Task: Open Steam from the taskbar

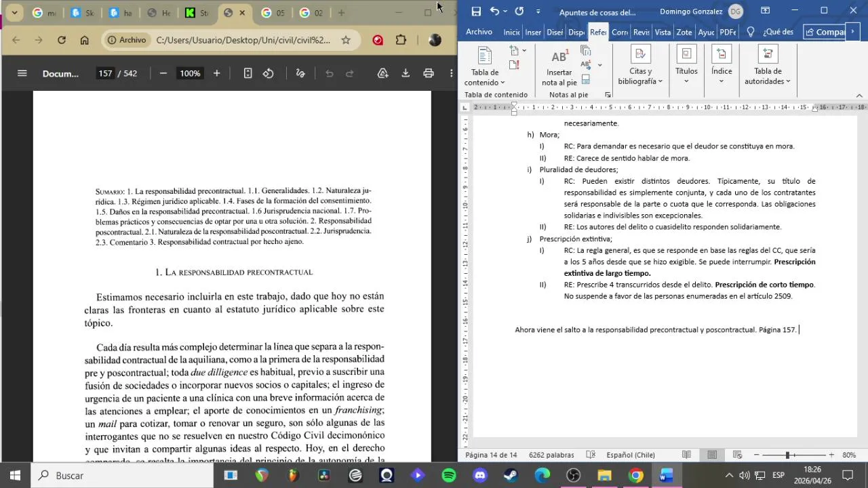Action: pyautogui.click(x=511, y=476)
